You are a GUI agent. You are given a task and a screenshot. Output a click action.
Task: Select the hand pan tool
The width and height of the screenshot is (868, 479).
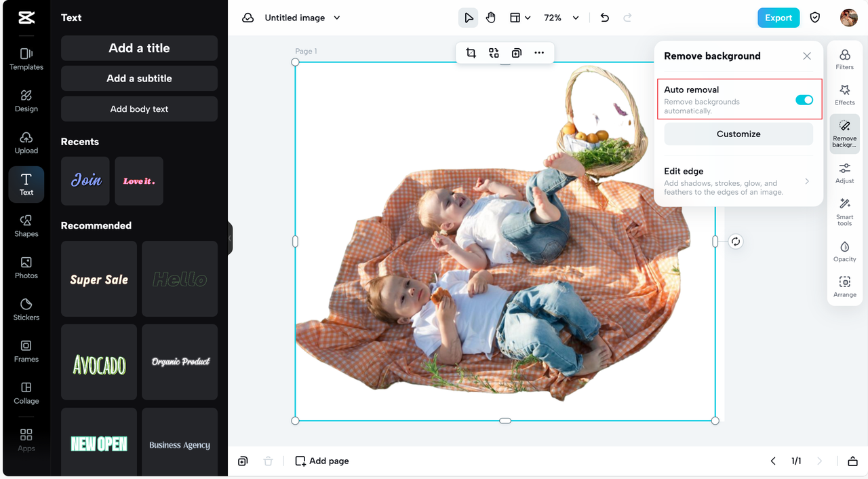[491, 18]
